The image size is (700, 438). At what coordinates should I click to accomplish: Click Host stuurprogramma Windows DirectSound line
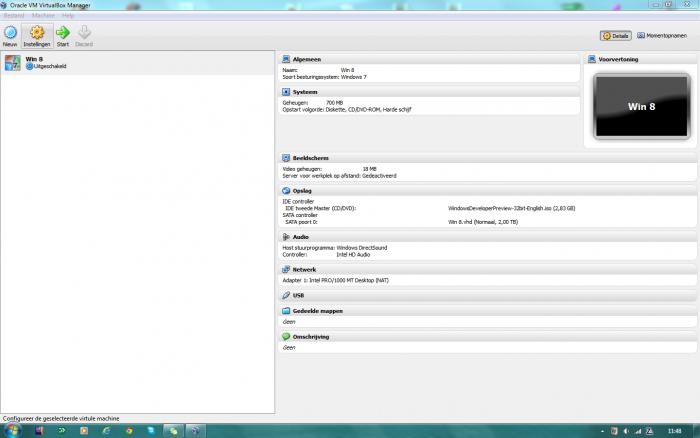point(335,248)
